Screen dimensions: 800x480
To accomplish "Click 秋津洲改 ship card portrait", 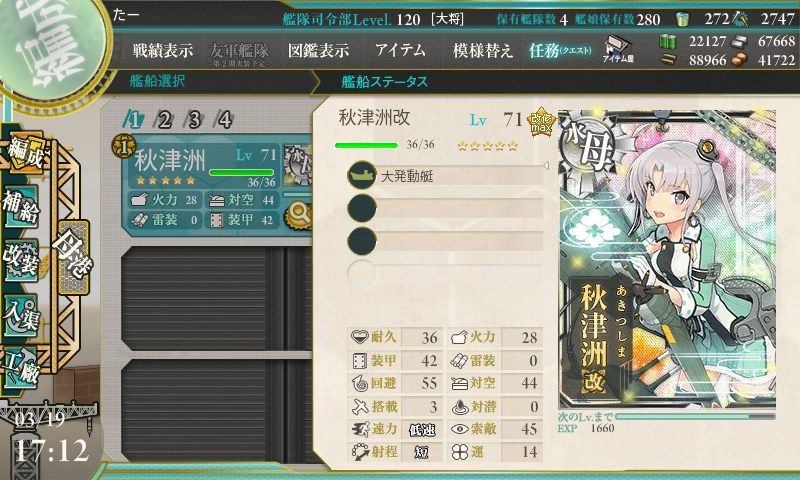I will coord(667,259).
